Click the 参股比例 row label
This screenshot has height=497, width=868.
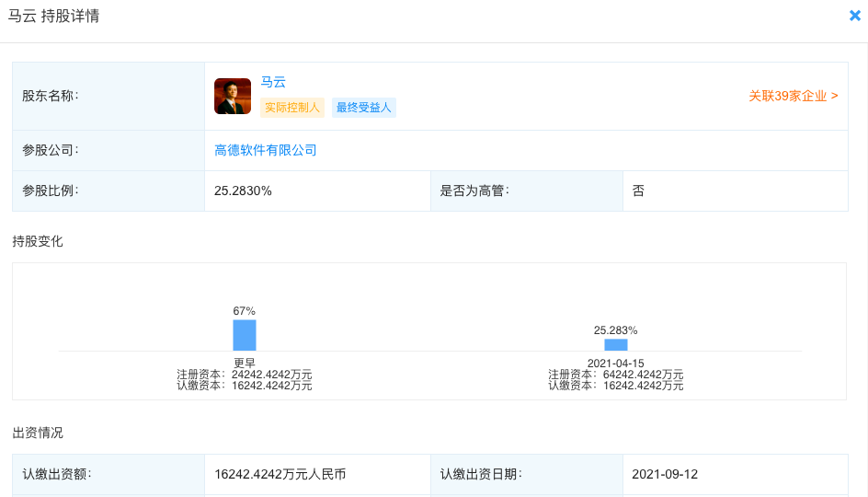click(51, 191)
